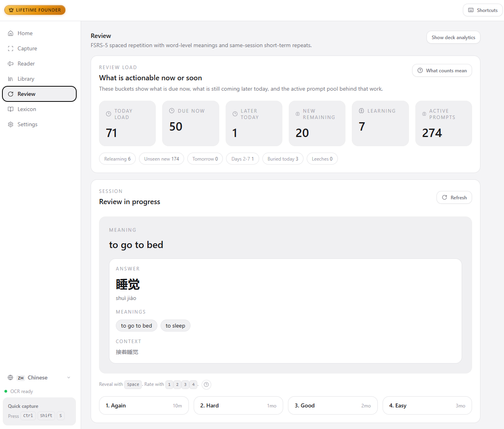Click the Due Now value 50

point(176,127)
